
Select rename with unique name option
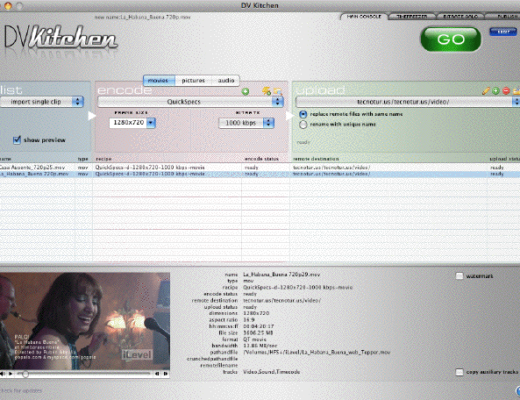[x=303, y=125]
